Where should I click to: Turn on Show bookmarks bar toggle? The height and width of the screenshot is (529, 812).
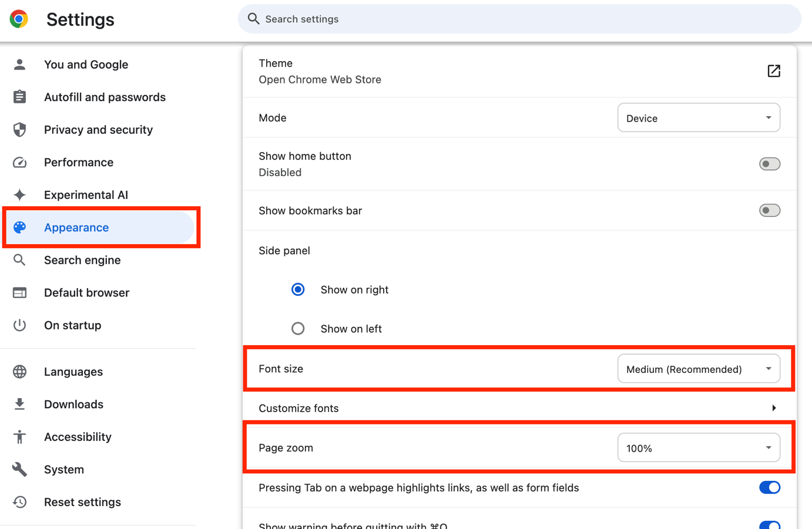coord(769,210)
